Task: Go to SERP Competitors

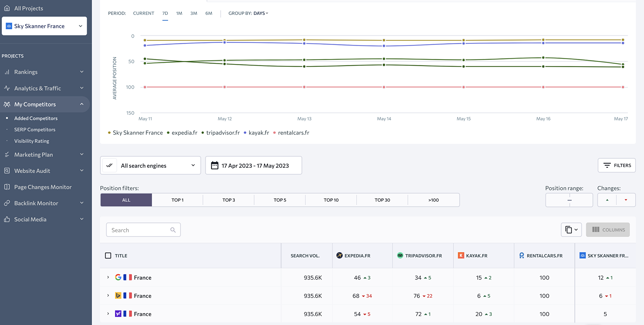Action: (x=35, y=129)
